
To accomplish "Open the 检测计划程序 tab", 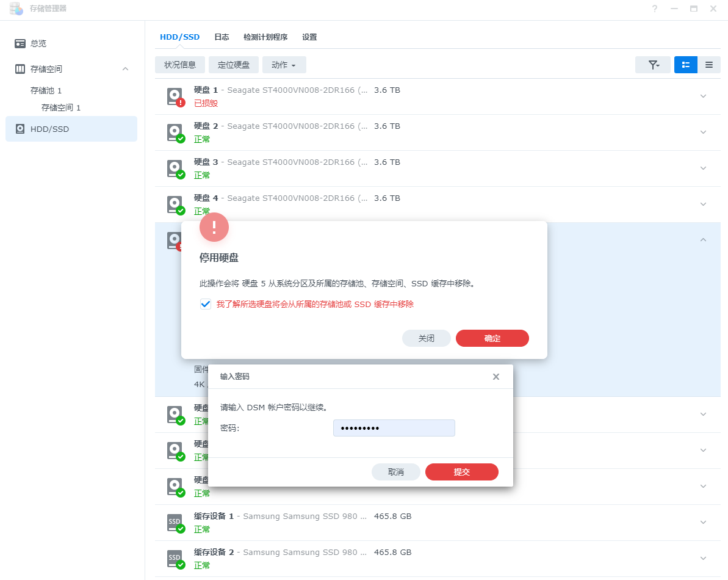I will [x=265, y=37].
